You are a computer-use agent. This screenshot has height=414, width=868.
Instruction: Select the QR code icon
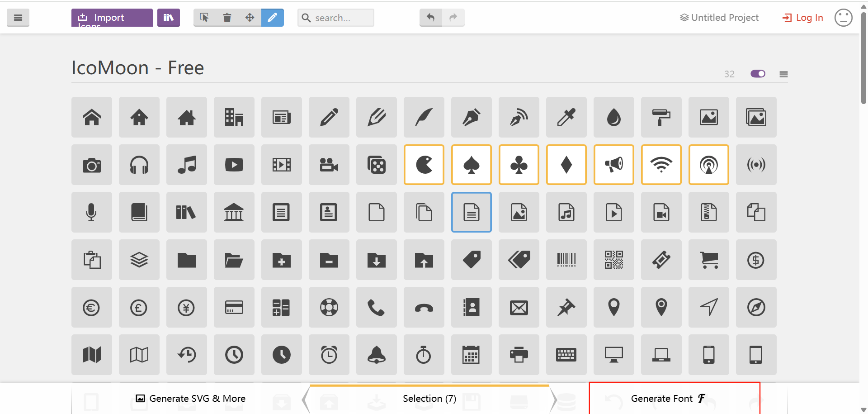(613, 260)
